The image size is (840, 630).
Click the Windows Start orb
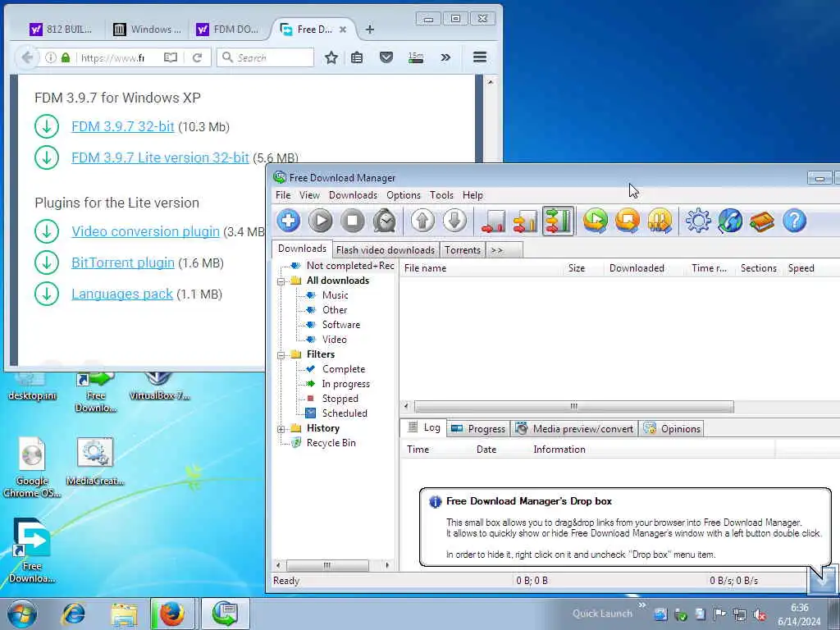(x=22, y=614)
